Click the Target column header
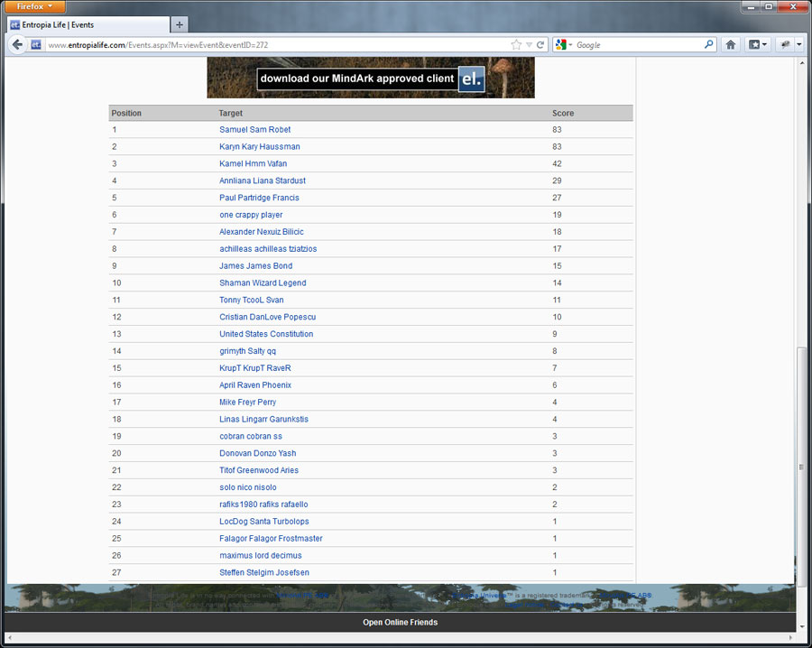This screenshot has width=812, height=648. [x=230, y=114]
